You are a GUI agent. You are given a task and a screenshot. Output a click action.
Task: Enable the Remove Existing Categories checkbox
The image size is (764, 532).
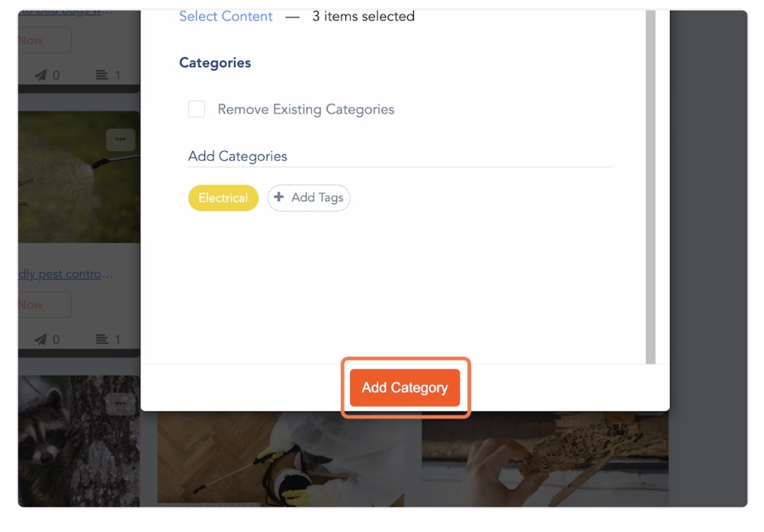coord(197,109)
